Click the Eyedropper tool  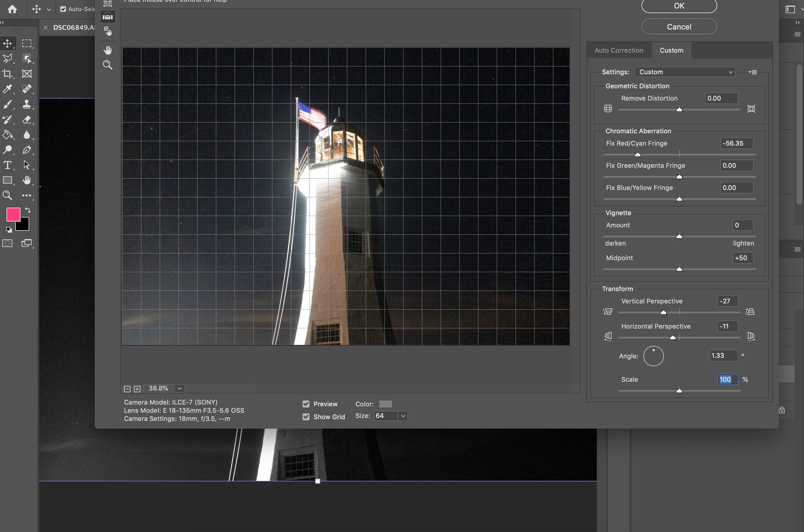pyautogui.click(x=8, y=89)
